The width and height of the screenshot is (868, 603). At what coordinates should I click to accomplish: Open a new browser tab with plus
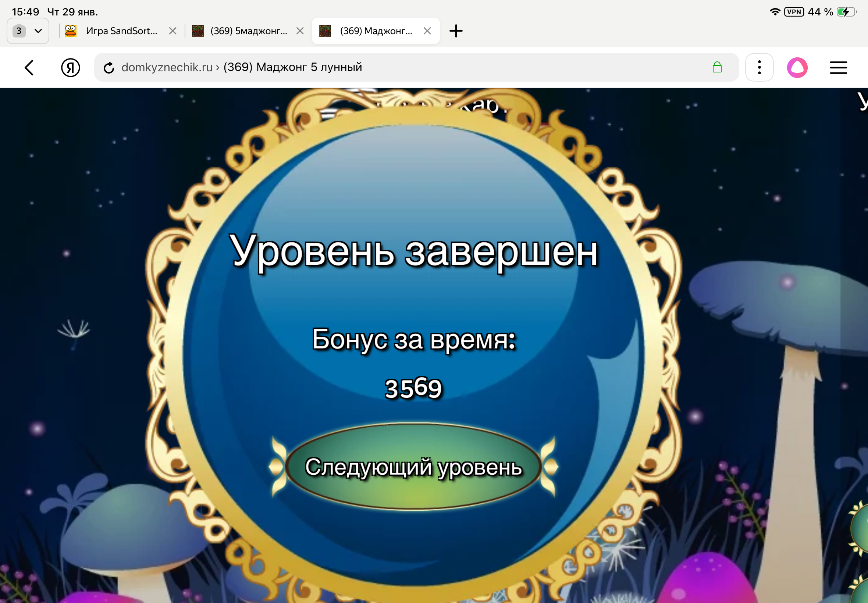456,31
